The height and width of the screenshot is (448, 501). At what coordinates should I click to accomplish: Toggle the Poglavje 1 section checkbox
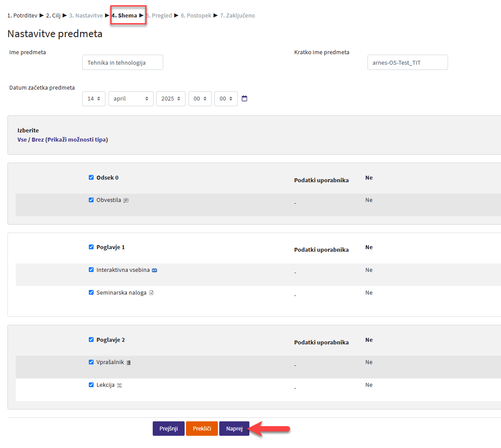pos(91,247)
